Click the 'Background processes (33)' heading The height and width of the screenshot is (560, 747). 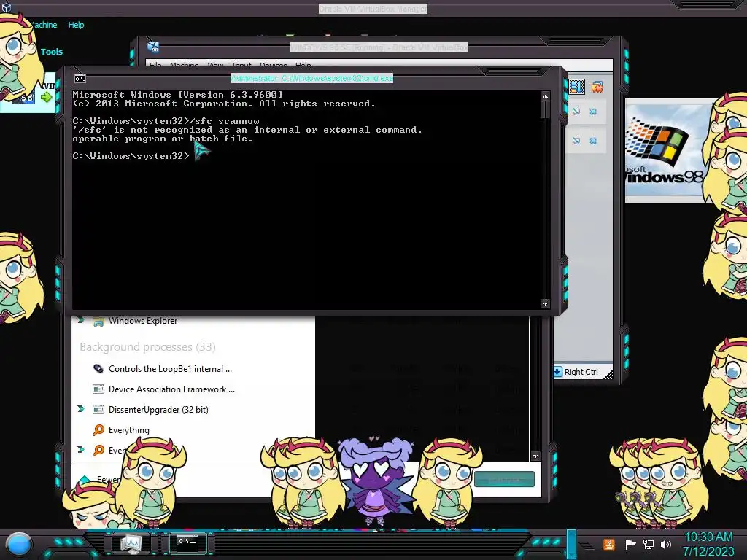(147, 346)
